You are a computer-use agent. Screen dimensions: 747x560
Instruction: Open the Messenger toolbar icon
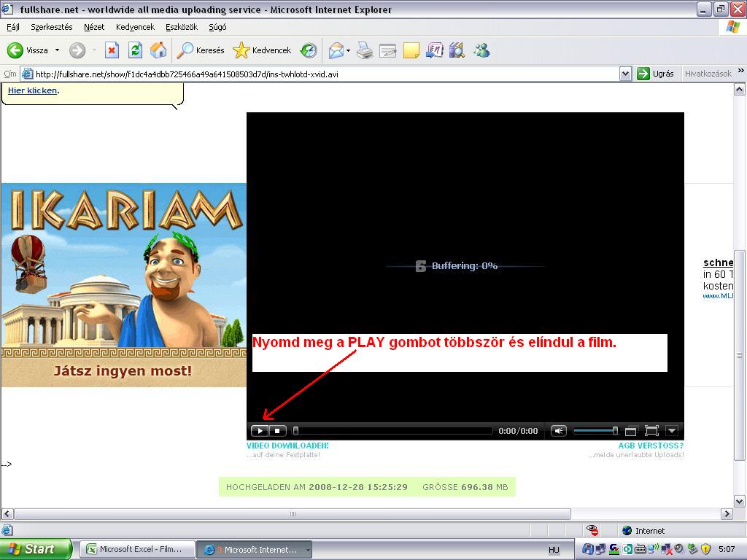481,50
